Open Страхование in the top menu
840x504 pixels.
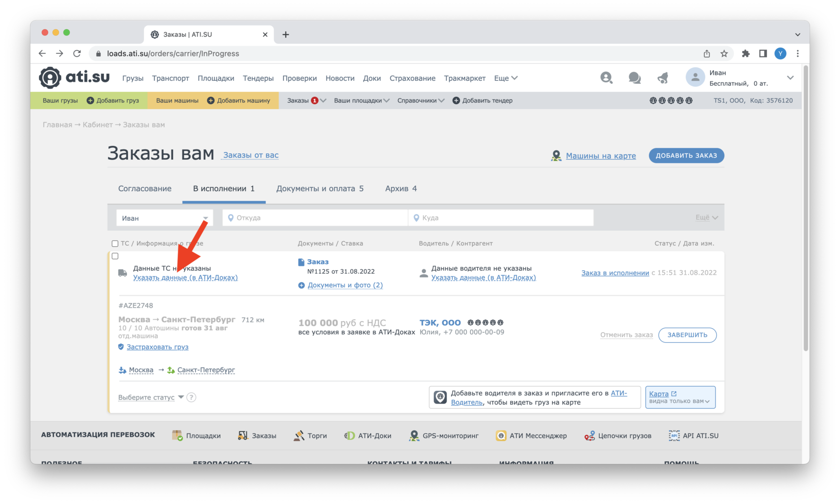coord(412,78)
